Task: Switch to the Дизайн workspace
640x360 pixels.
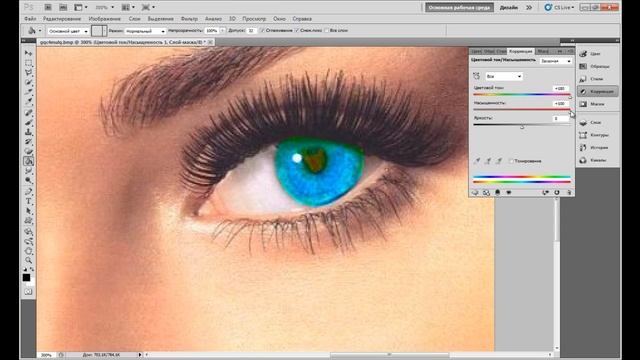Action: [509, 7]
